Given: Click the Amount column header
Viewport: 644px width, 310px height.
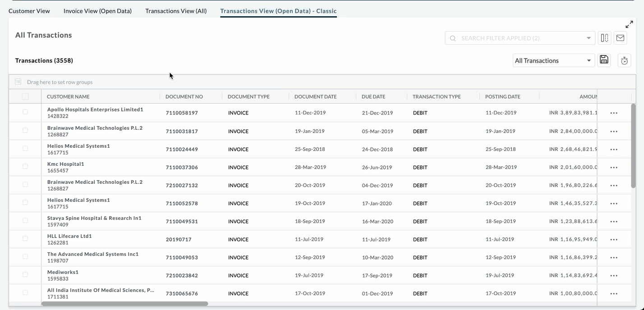Looking at the screenshot, I should tap(588, 96).
